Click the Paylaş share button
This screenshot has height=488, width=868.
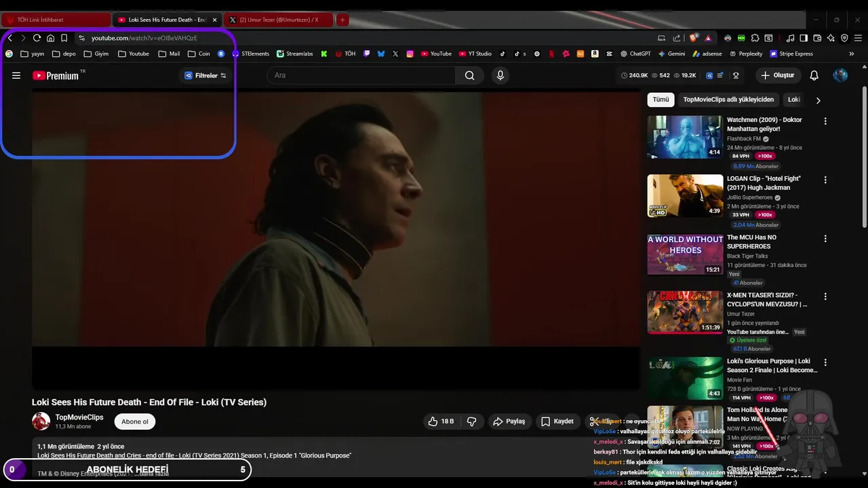[509, 422]
